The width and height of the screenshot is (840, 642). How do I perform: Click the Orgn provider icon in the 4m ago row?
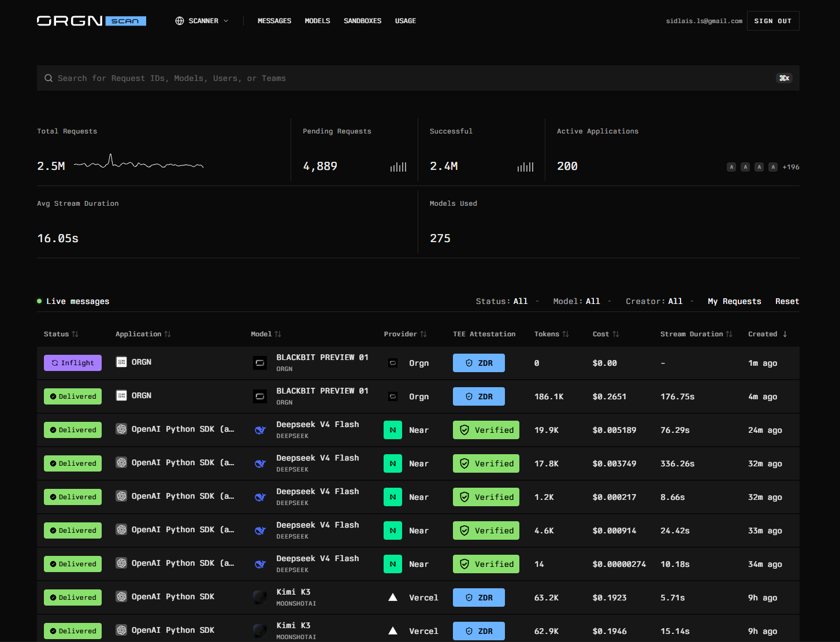point(393,396)
